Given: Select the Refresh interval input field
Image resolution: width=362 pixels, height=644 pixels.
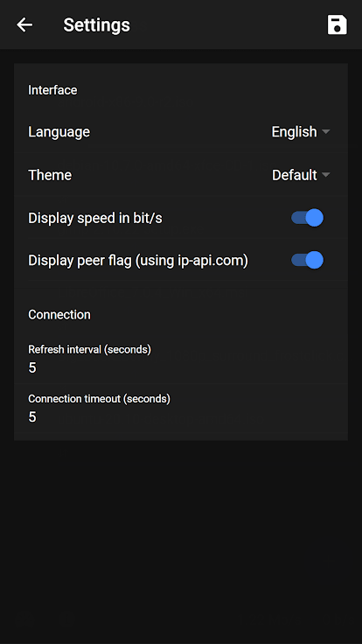Looking at the screenshot, I should (x=181, y=360).
